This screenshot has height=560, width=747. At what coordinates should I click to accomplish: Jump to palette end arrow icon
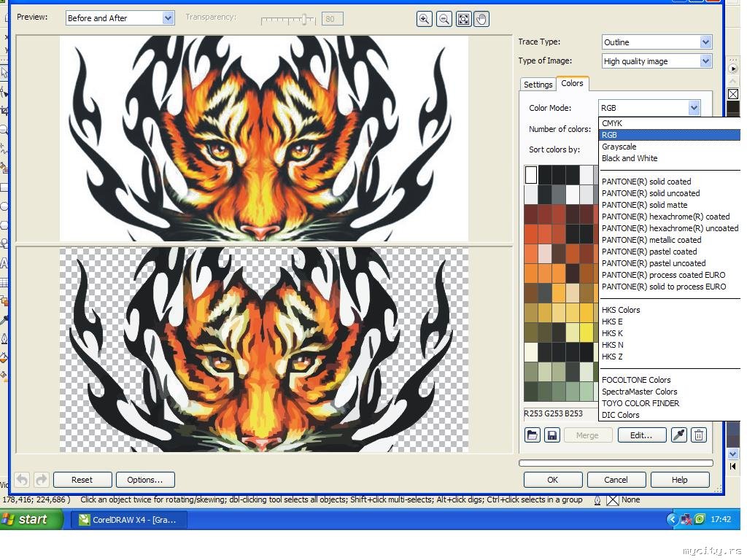(733, 466)
